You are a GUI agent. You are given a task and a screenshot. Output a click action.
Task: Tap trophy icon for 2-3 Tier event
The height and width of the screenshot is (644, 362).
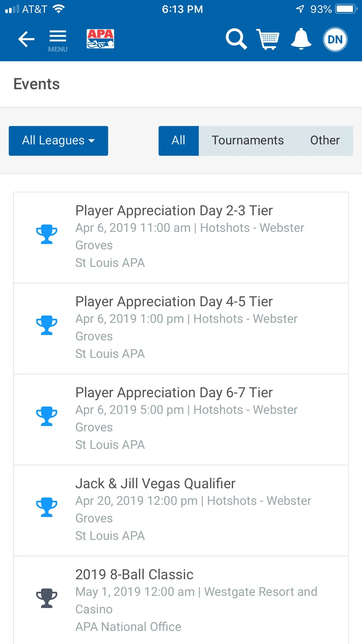pos(47,234)
